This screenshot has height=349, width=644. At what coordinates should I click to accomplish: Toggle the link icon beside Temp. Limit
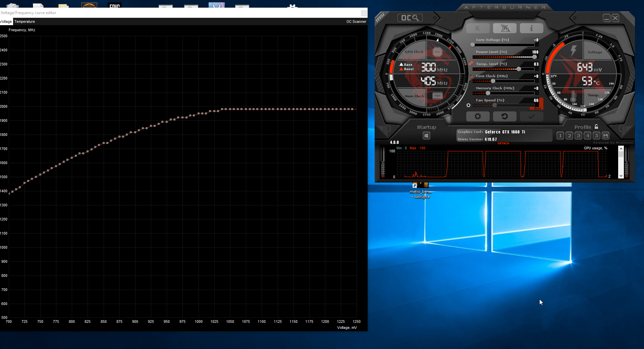pyautogui.click(x=471, y=63)
